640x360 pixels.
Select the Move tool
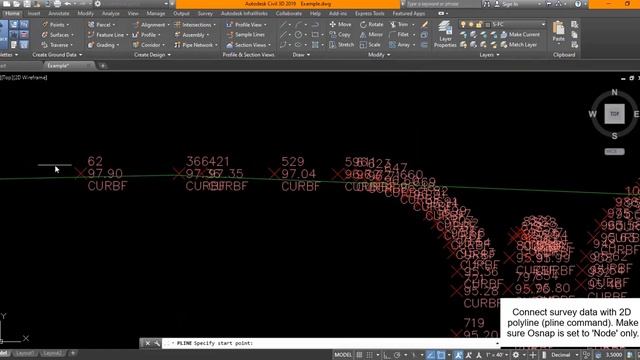pyautogui.click(x=340, y=24)
